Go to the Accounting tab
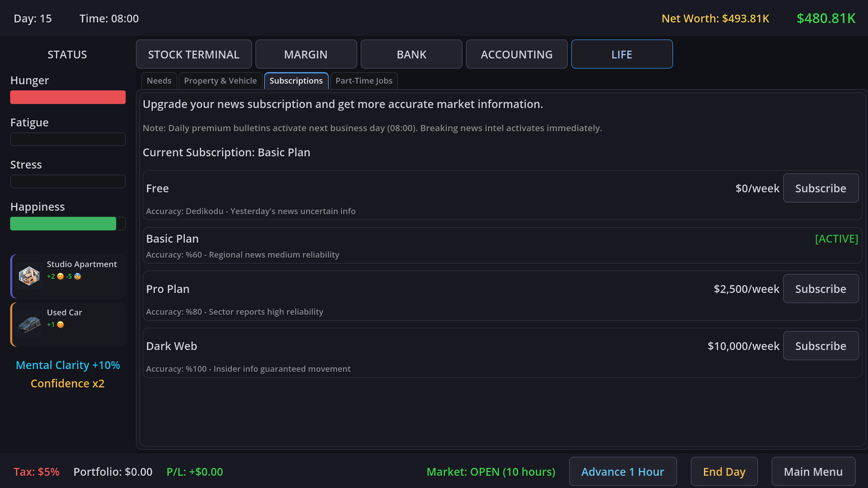The height and width of the screenshot is (488, 868). pos(516,54)
